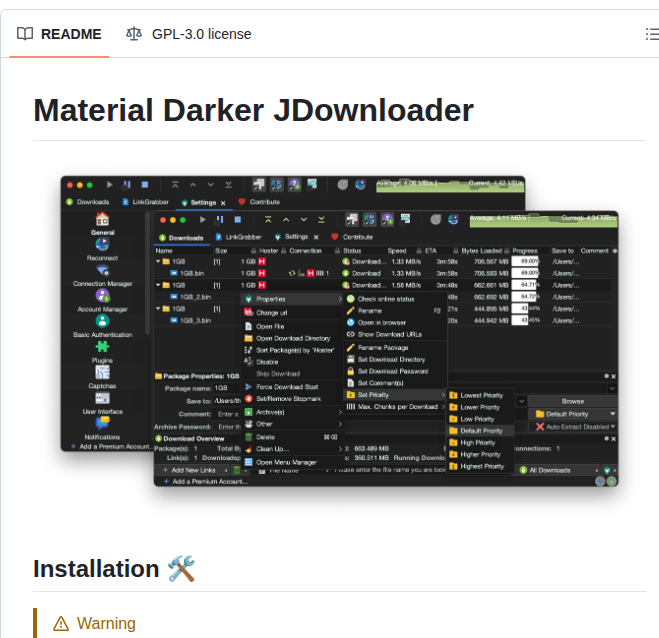Click the README book icon

25,34
